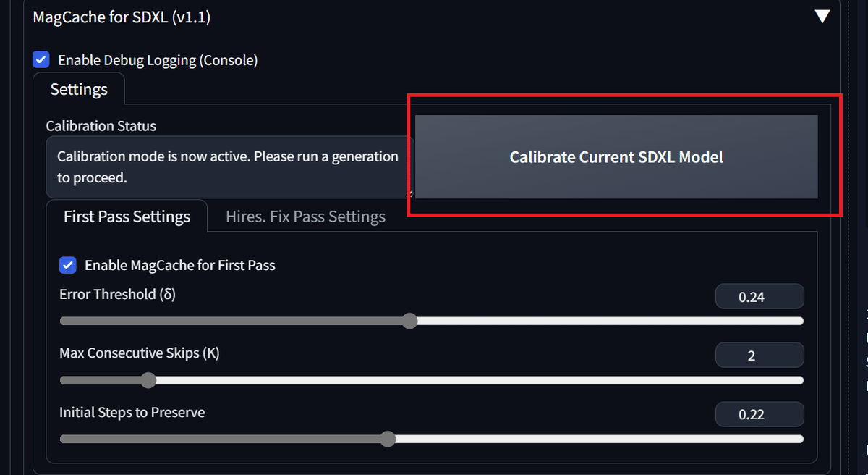
Task: Select the First Pass Settings tab
Action: point(127,217)
